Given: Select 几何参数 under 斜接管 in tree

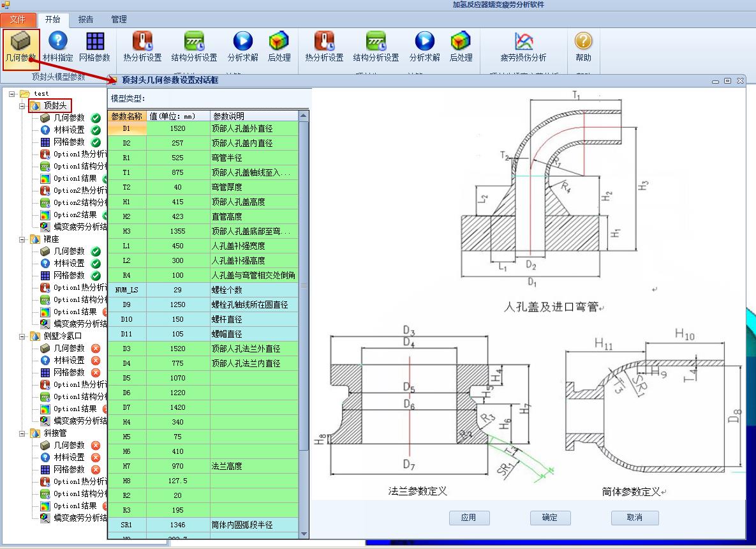Looking at the screenshot, I should 69,445.
